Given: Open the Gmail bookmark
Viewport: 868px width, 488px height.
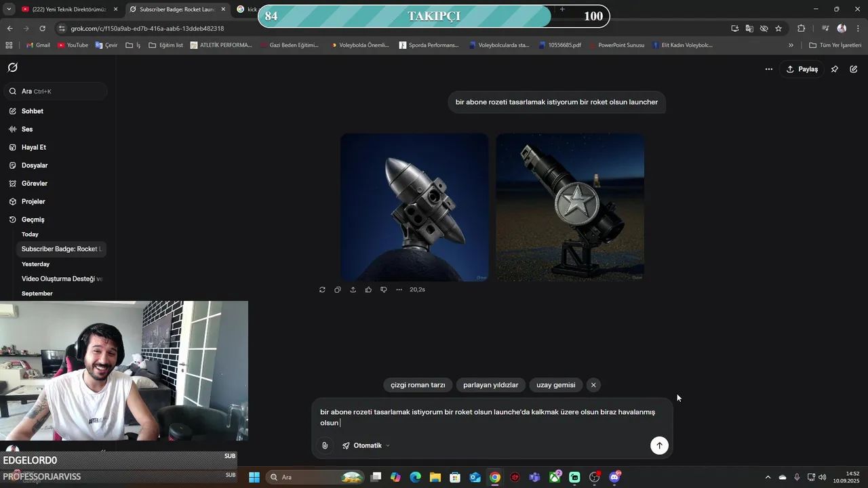Looking at the screenshot, I should pos(38,45).
